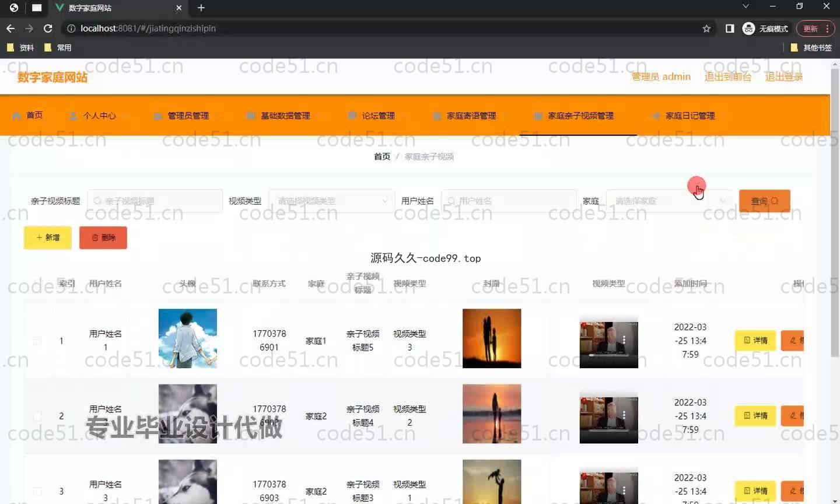
Task: Click 退出到前台 link
Action: (x=728, y=76)
